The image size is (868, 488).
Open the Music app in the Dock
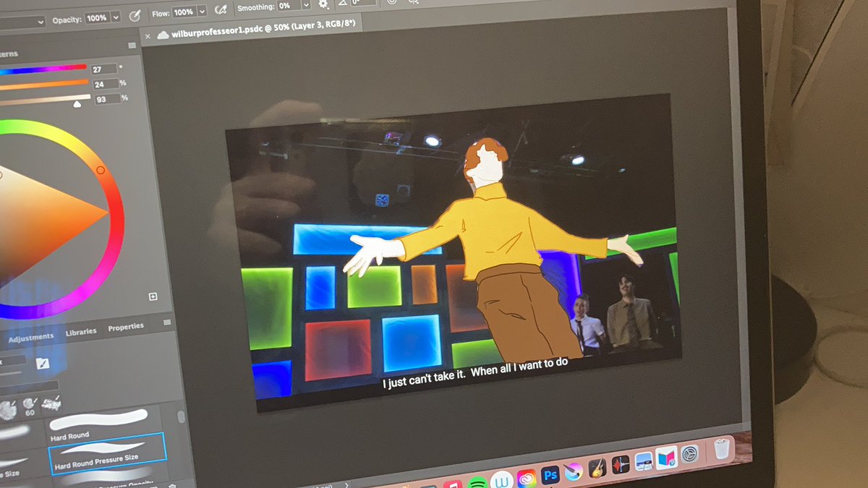pyautogui.click(x=453, y=484)
